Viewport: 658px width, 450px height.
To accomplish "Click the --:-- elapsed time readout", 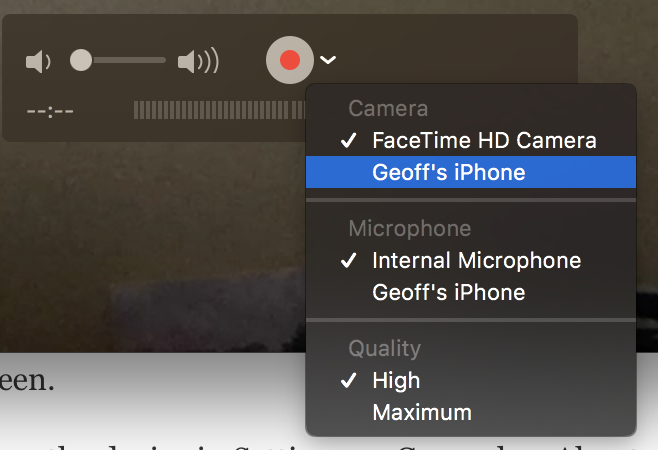I will (50, 111).
